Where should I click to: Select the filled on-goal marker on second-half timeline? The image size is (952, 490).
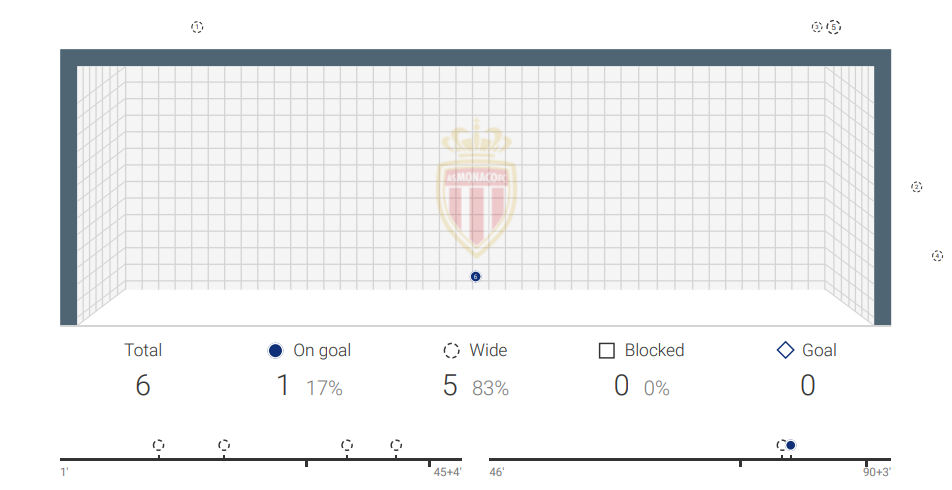pyautogui.click(x=790, y=445)
